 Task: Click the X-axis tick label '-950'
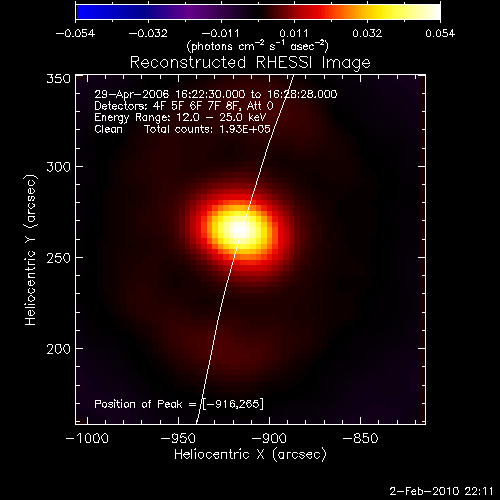click(178, 438)
